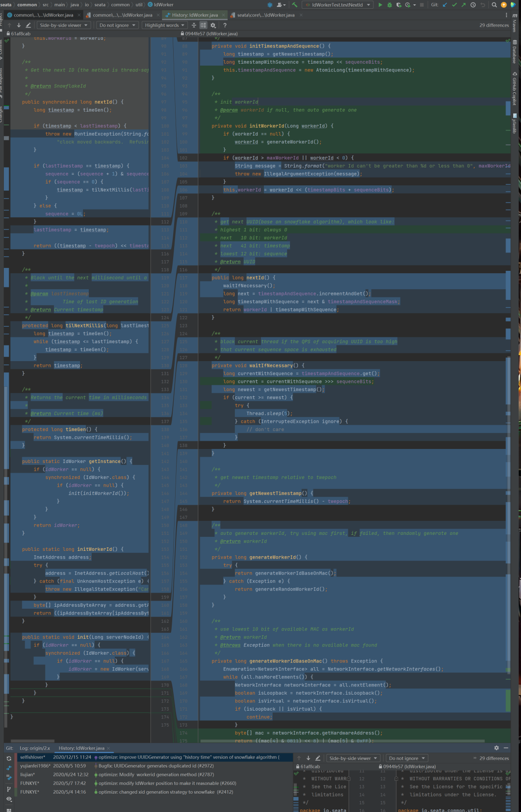This screenshot has height=812, width=521.
Task: Update project with blue Git arrow
Action: (x=445, y=5)
